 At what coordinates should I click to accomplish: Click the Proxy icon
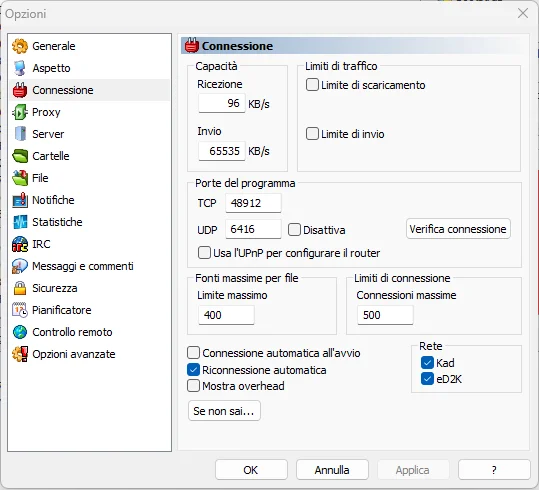tap(20, 112)
